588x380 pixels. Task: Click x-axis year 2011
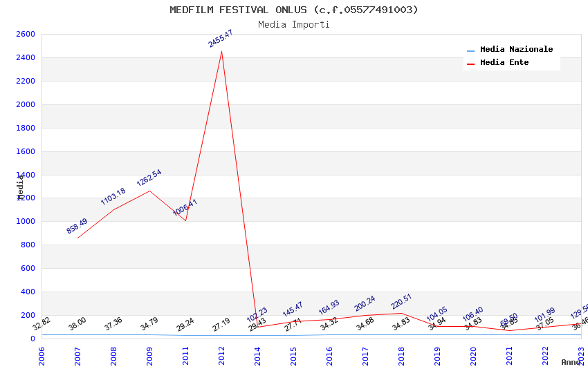[x=185, y=356]
